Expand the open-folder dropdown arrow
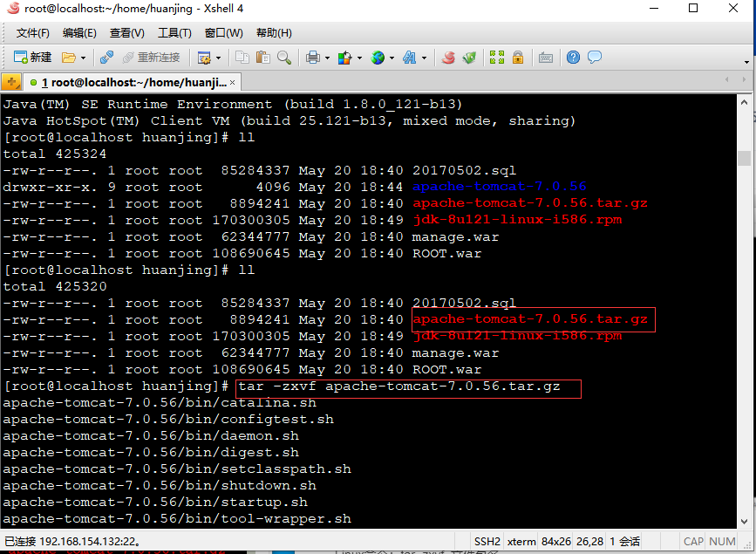Viewport: 756px width, 554px height. [x=83, y=58]
